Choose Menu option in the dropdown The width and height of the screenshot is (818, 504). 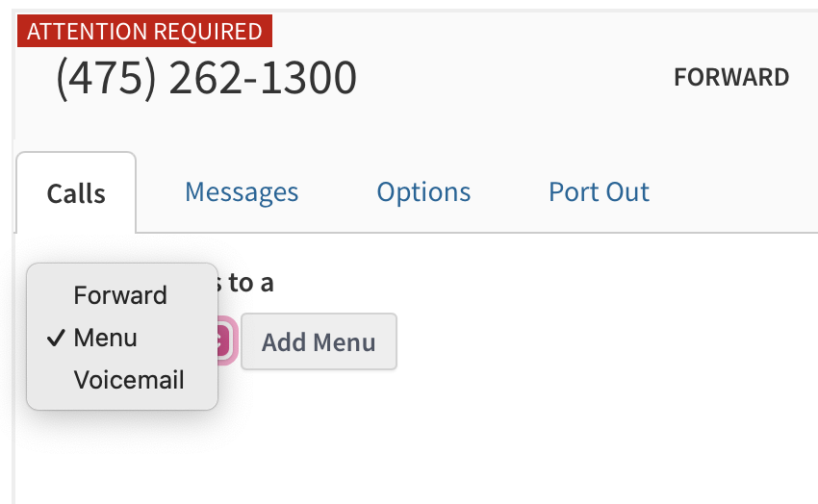[106, 339]
